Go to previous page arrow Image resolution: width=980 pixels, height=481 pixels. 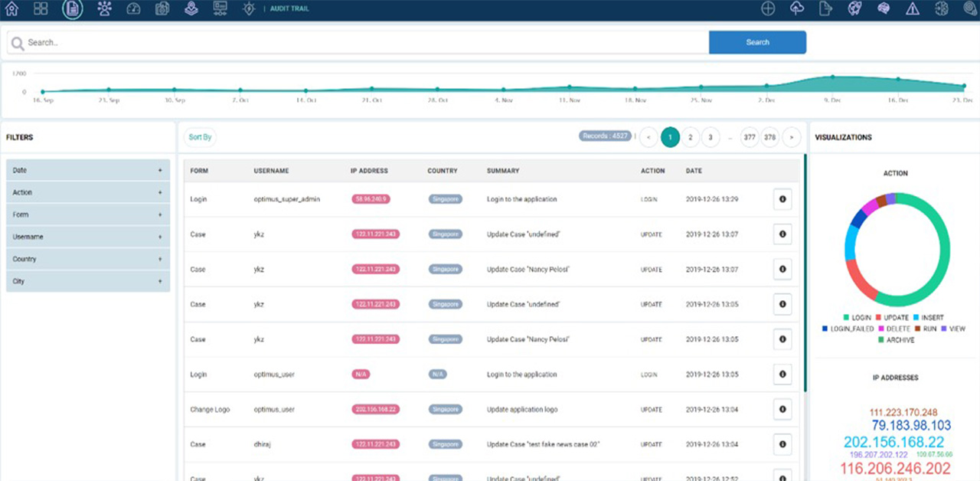click(648, 138)
